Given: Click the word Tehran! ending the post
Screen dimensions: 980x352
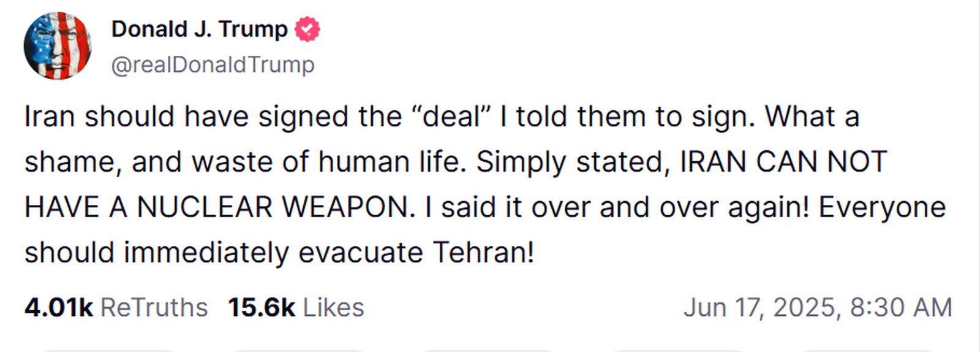Looking at the screenshot, I should pyautogui.click(x=483, y=252).
